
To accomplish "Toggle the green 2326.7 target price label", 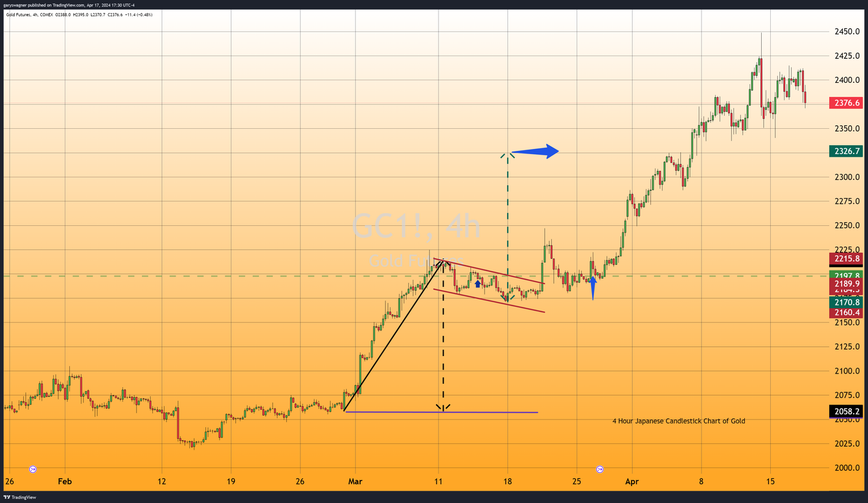I will coord(846,151).
